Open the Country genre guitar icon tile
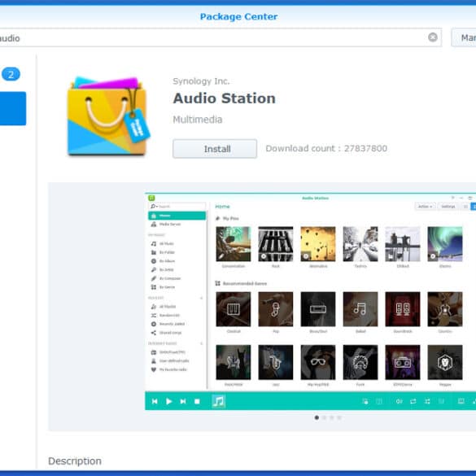Viewport: 476px width, 476px height. click(x=445, y=309)
